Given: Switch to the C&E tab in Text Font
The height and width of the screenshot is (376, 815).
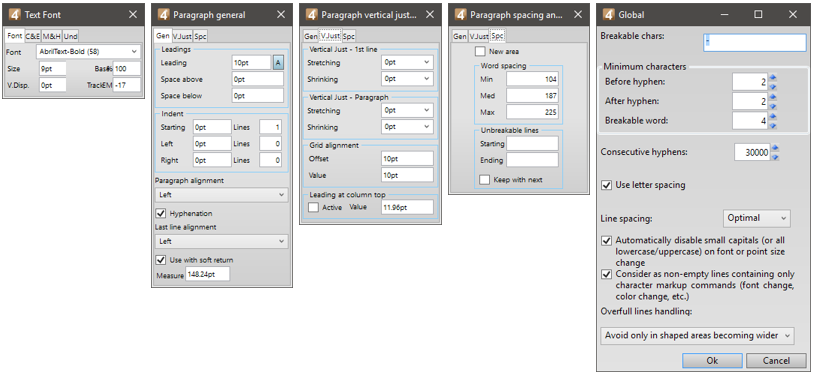Looking at the screenshot, I should pos(33,36).
